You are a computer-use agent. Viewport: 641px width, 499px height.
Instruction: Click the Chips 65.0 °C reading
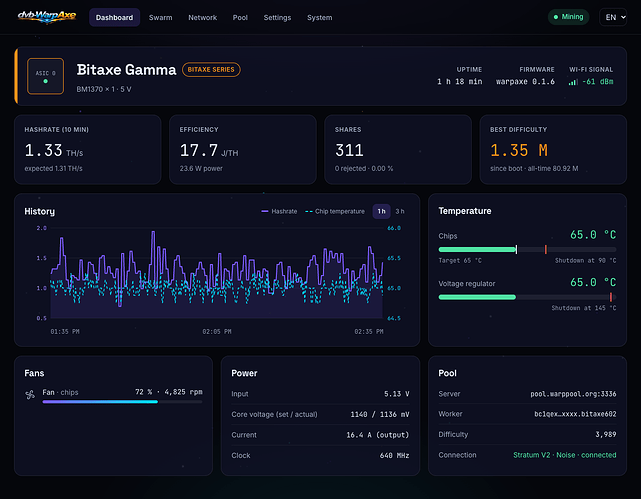[593, 235]
